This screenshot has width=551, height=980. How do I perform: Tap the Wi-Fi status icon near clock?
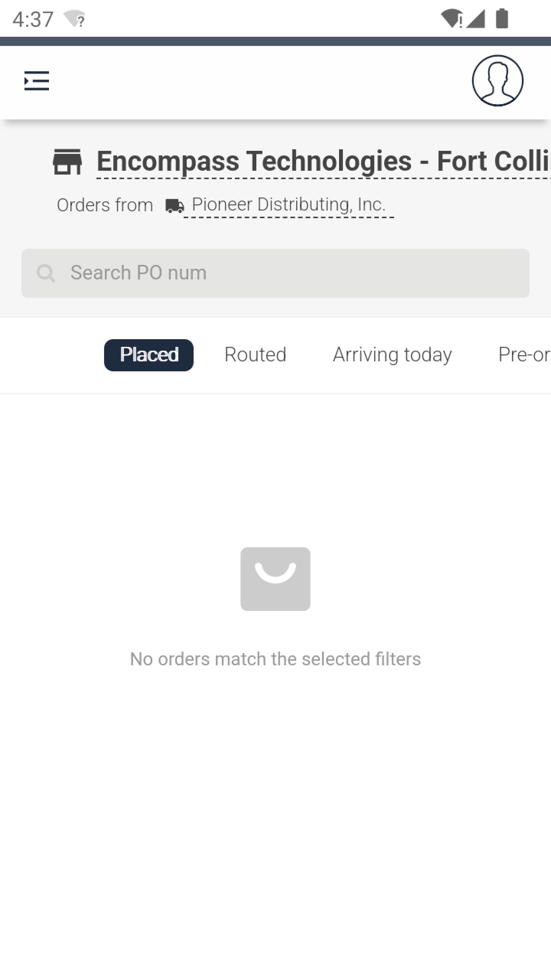(x=75, y=19)
